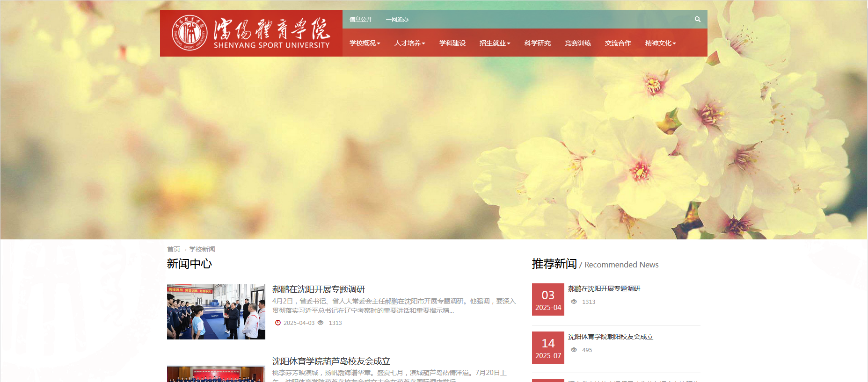Open the 郝鹏在沈阳开展专题调研 headline in news list
The width and height of the screenshot is (868, 382).
coord(318,289)
